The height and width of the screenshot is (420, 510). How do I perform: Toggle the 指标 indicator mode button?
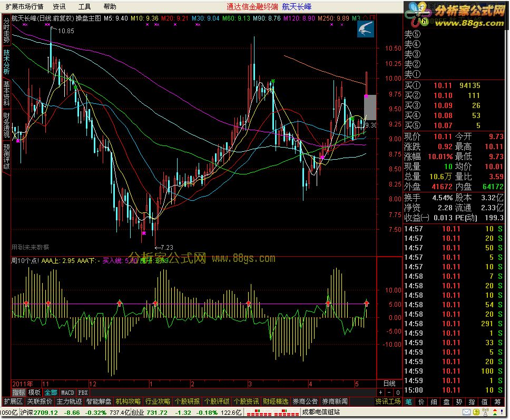18,393
